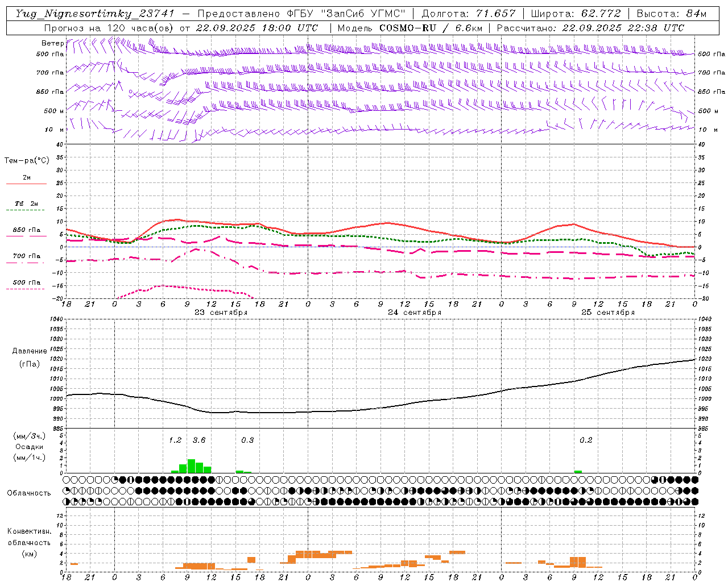Image resolution: width=728 pixels, height=582 pixels.
Task: Click the (мм/1ч.) precipitation unit label
Action: point(30,458)
